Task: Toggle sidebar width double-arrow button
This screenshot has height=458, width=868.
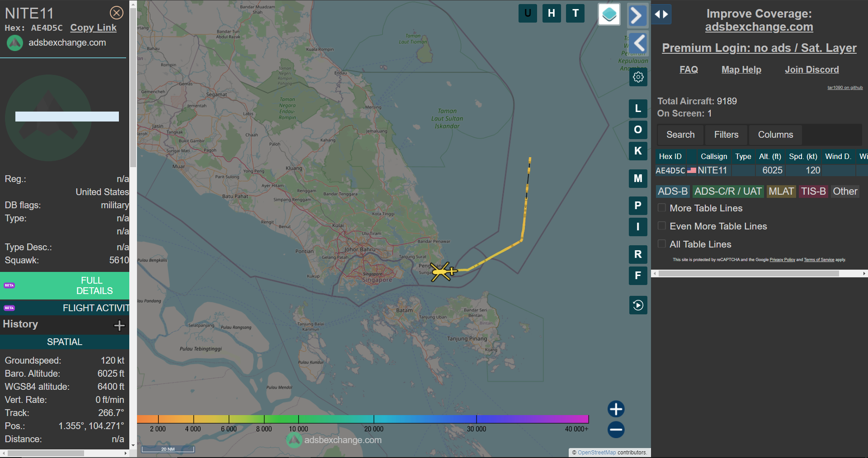Action: (661, 14)
